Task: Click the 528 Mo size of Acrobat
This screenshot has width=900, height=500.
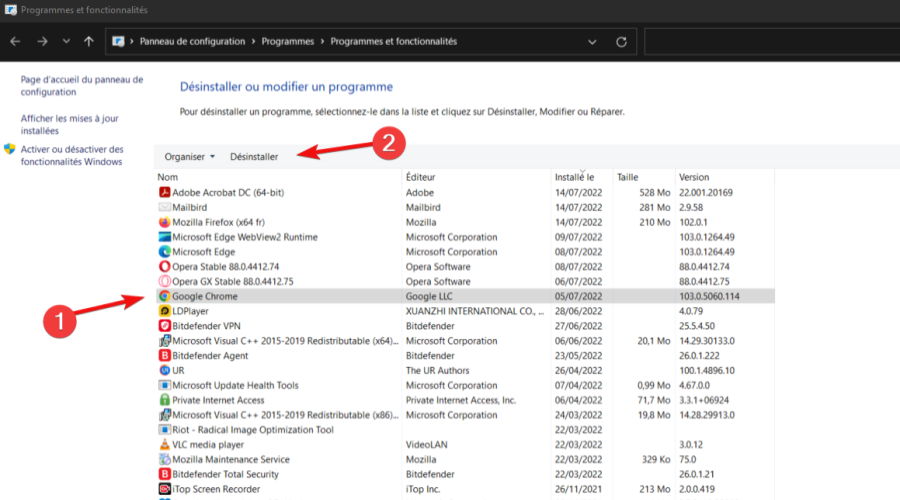Action: 655,192
